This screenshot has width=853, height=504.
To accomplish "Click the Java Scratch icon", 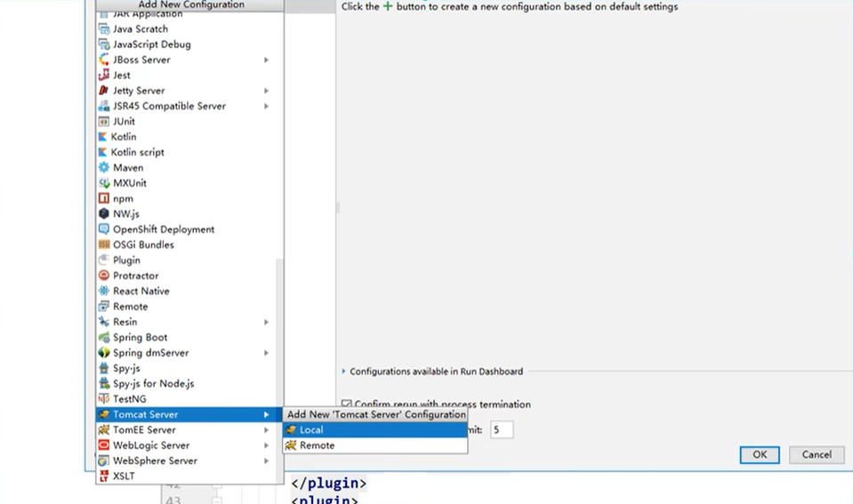I will (x=104, y=28).
